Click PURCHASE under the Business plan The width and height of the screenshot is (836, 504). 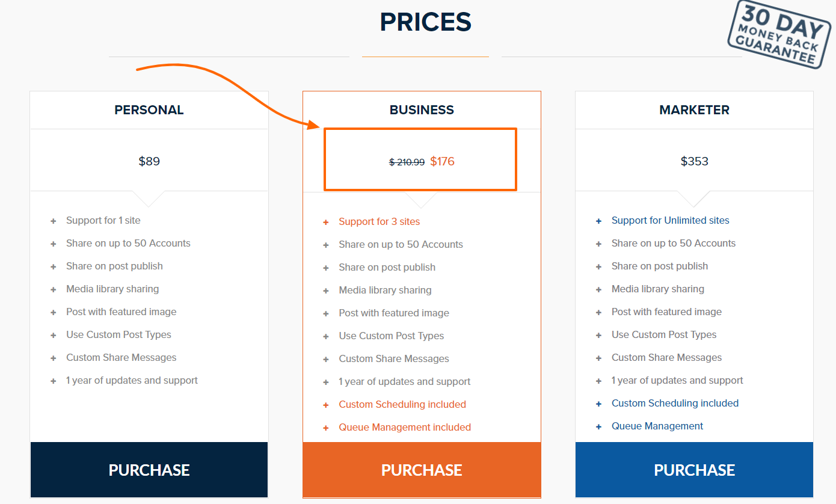[x=422, y=470]
